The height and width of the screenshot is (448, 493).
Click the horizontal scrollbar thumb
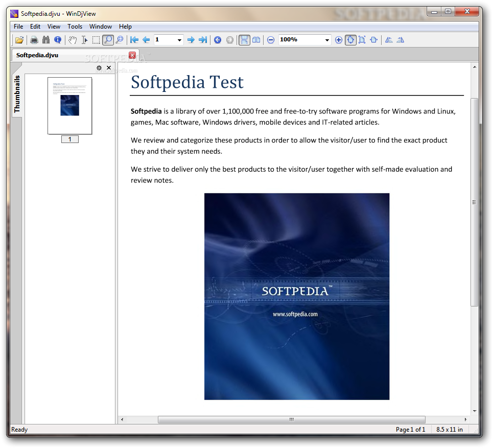point(292,419)
